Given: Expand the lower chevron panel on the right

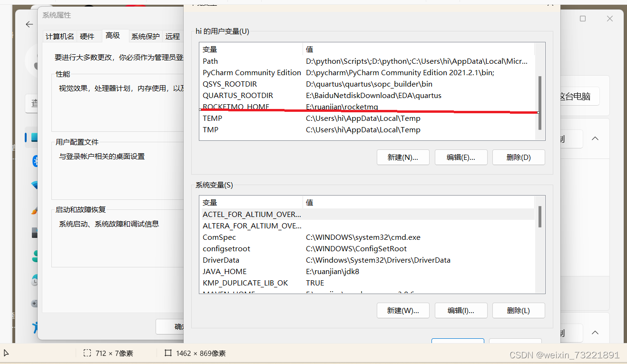Looking at the screenshot, I should pos(595,333).
